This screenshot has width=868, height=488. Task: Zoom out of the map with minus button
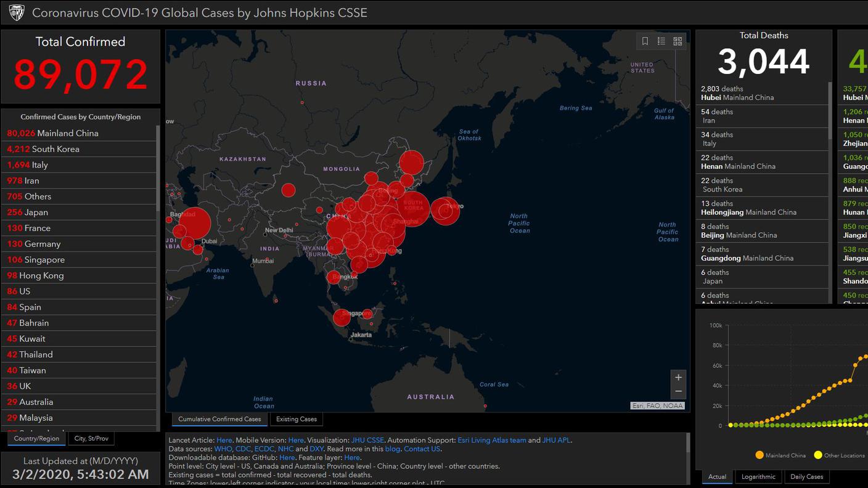pos(678,391)
